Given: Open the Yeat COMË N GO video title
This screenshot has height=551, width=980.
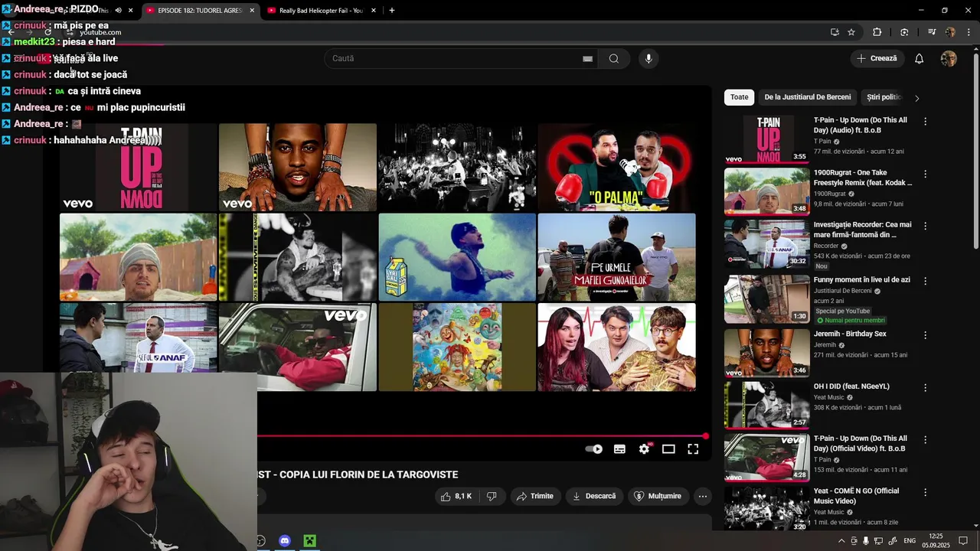Looking at the screenshot, I should pos(856,496).
